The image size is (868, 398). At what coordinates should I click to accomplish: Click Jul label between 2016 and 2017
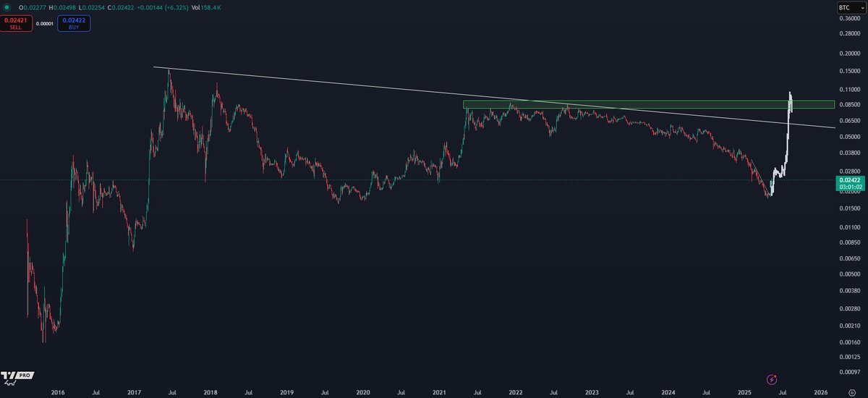click(96, 392)
